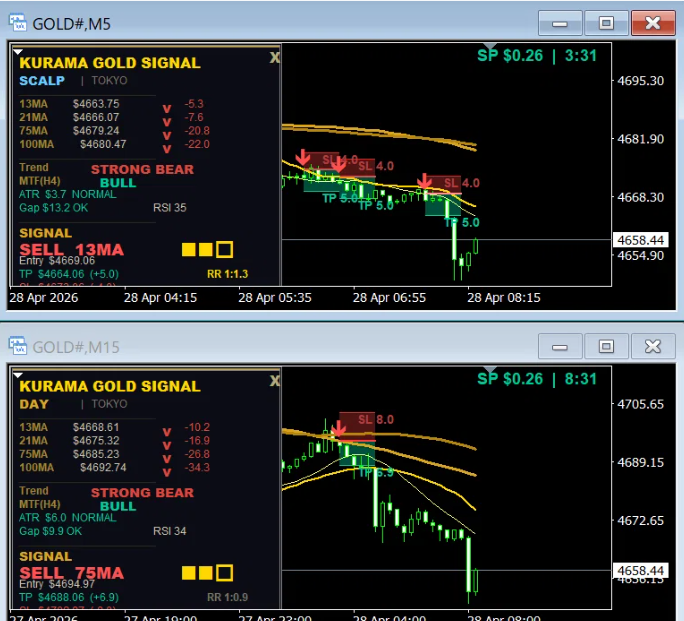684x621 pixels.
Task: Select the leftmost red sell arrow on M5
Action: (302, 157)
